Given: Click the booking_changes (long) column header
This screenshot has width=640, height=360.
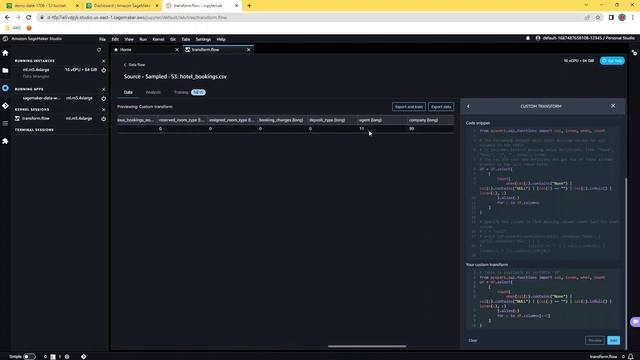Looking at the screenshot, I should 281,120.
